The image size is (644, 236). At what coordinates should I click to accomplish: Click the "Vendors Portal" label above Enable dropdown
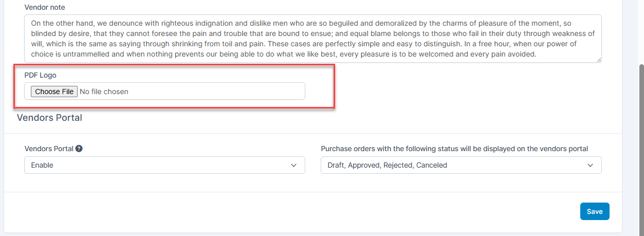pyautogui.click(x=49, y=149)
